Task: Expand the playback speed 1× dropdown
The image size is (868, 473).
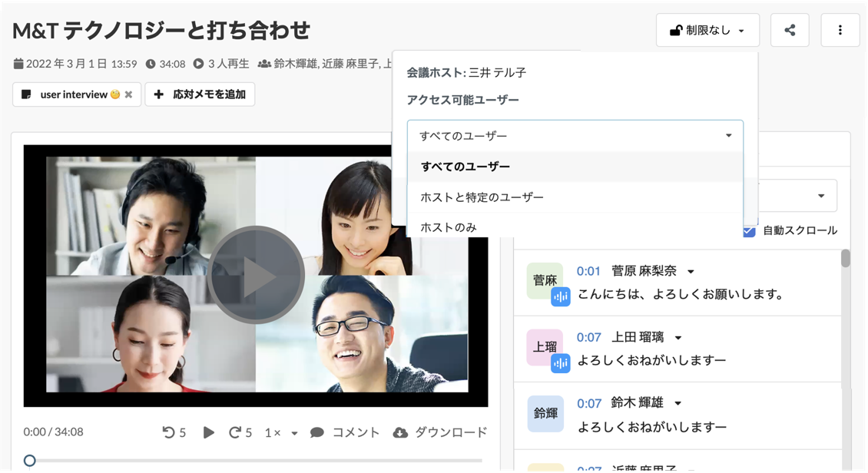Action: (x=281, y=432)
